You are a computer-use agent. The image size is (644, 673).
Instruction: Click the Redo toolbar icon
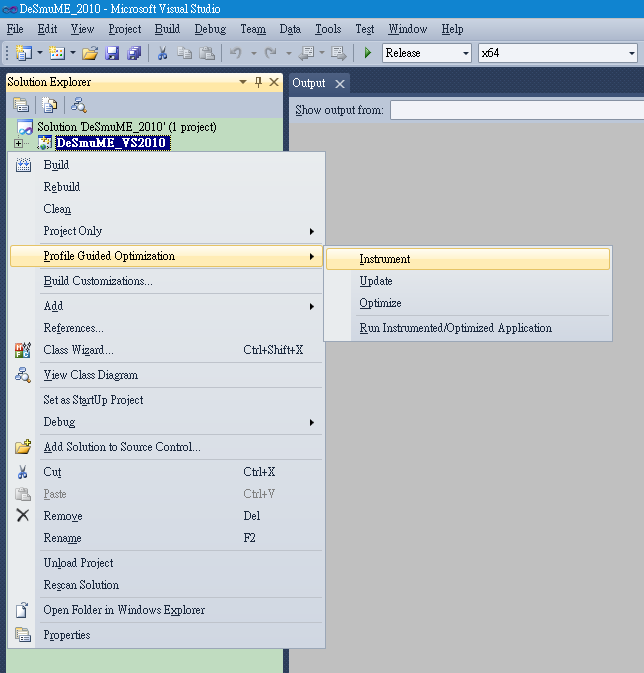(270, 53)
